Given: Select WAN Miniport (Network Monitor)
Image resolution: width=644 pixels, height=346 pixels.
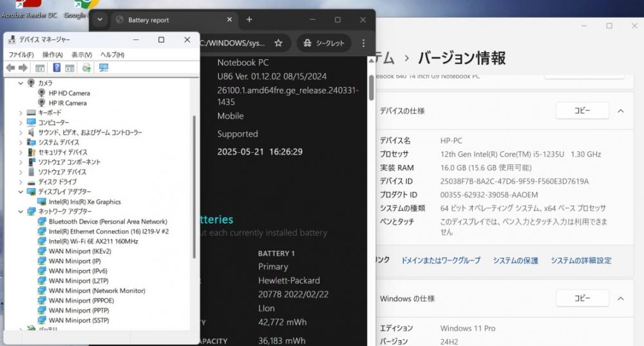Looking at the screenshot, I should click(x=97, y=291).
